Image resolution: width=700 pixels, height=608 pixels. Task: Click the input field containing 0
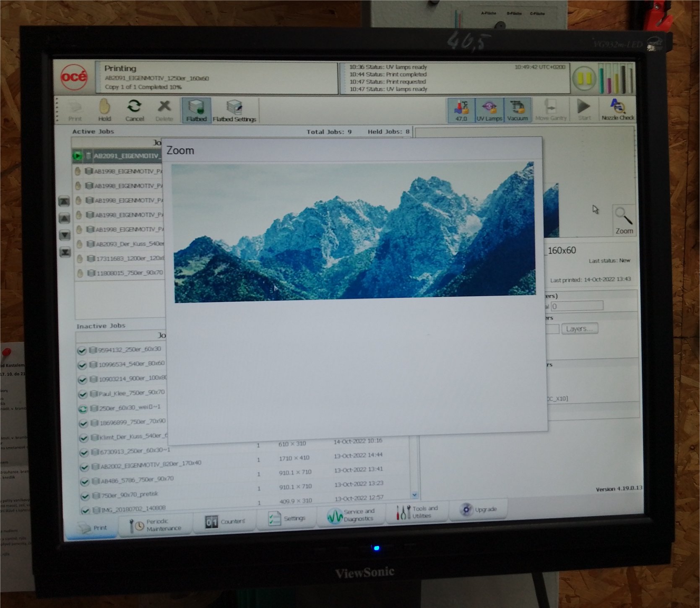click(577, 306)
